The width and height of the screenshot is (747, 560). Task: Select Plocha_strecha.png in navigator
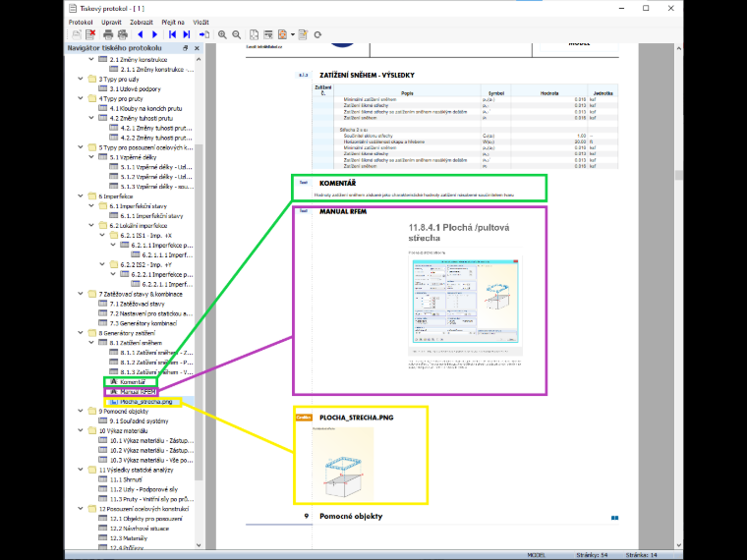click(145, 402)
